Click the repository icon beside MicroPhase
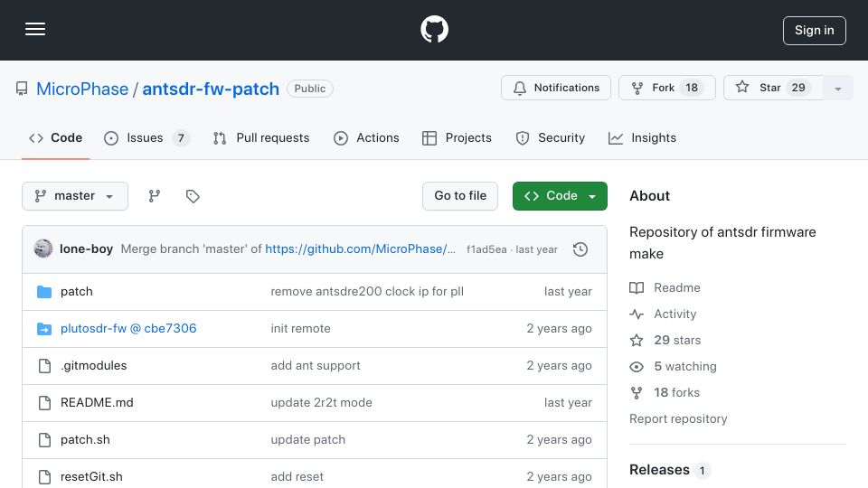The width and height of the screenshot is (868, 488). tap(22, 89)
